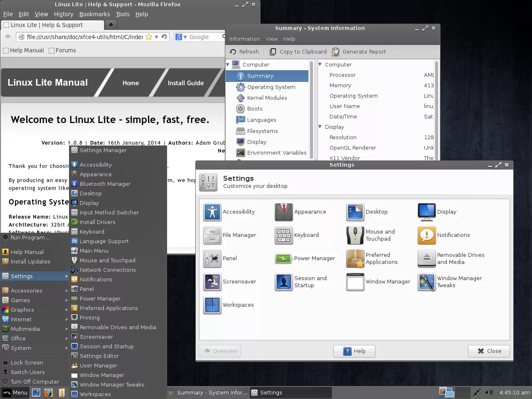Click network icon in the system tray
532x399 pixels.
click(477, 393)
